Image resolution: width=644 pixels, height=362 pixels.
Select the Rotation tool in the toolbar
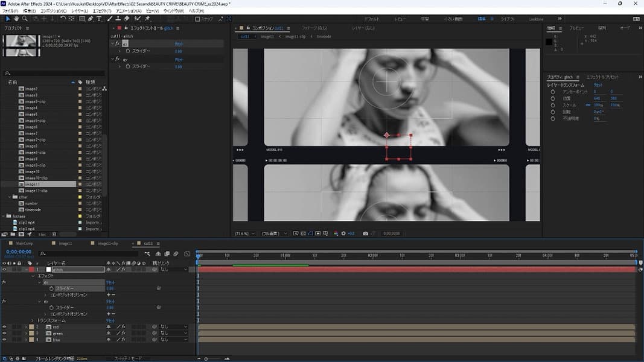(x=63, y=19)
